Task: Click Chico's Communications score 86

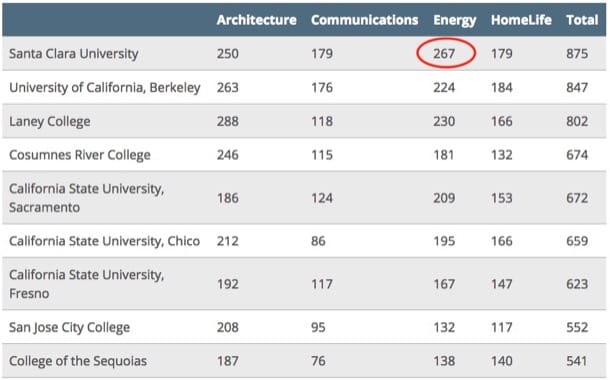Action: coord(318,241)
